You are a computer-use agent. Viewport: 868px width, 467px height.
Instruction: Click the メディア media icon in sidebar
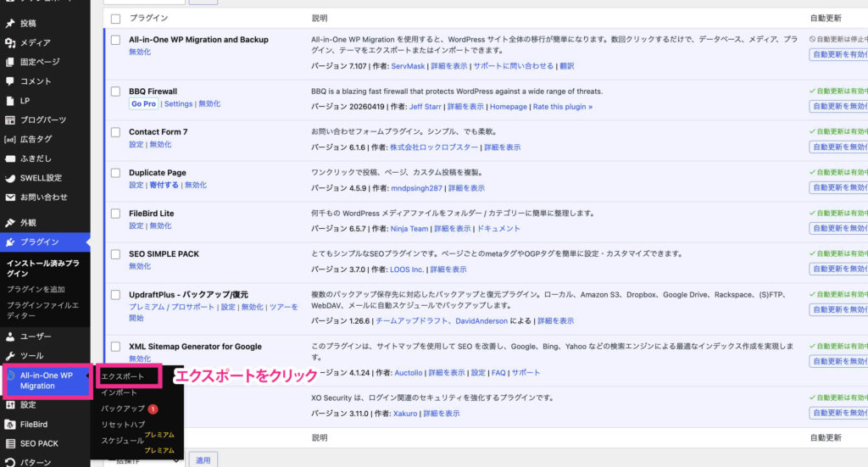click(10, 42)
